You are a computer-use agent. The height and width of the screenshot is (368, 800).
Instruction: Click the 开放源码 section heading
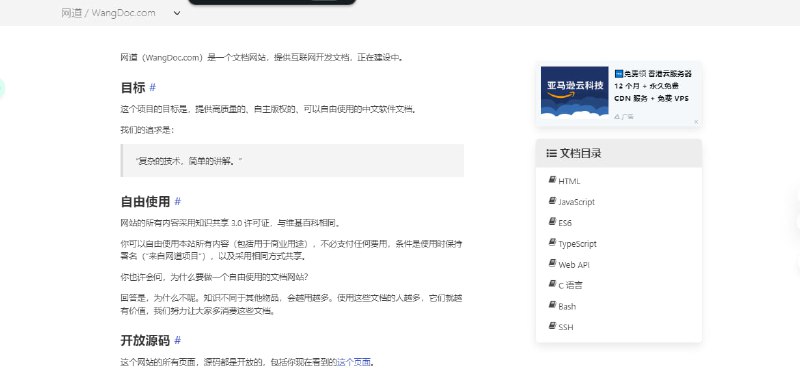tap(145, 340)
